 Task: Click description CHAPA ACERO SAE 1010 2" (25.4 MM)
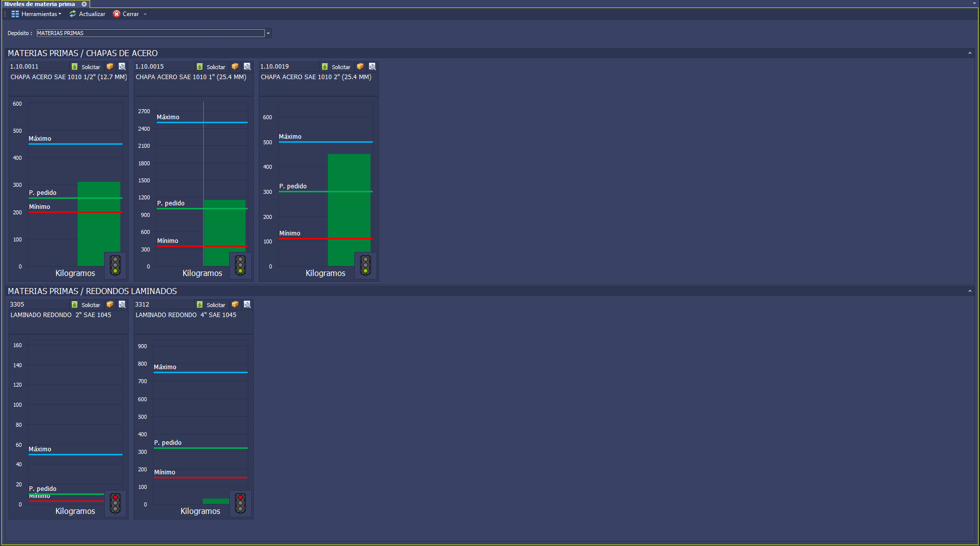pyautogui.click(x=316, y=77)
